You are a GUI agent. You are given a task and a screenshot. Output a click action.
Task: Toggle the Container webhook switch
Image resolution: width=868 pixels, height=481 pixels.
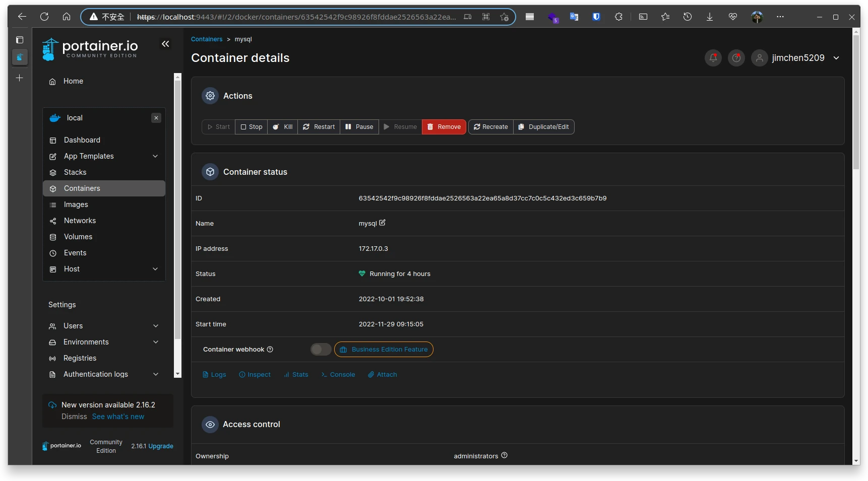click(x=321, y=350)
